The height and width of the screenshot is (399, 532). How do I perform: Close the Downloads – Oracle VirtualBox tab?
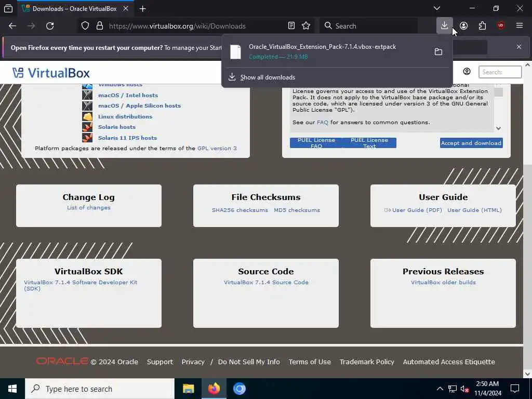(x=126, y=8)
